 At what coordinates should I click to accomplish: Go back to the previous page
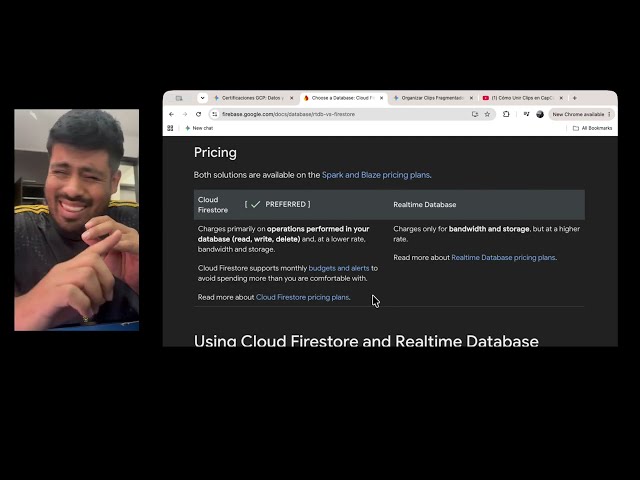[171, 114]
